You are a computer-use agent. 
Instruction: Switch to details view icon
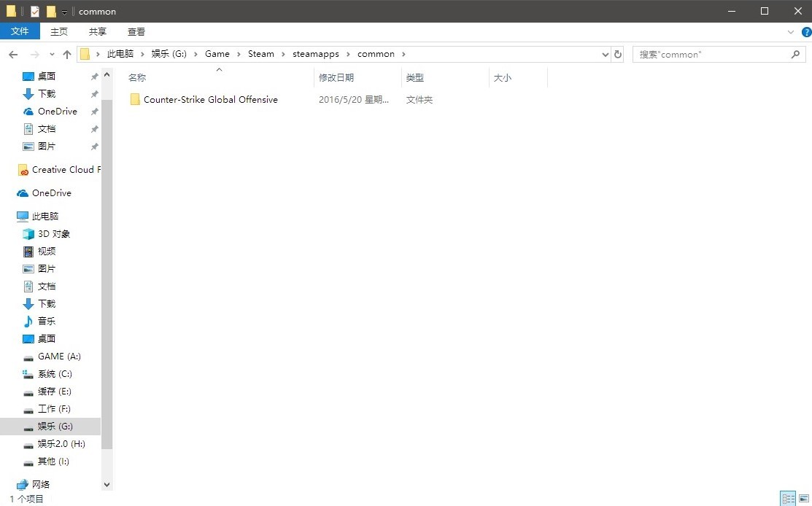click(x=788, y=499)
